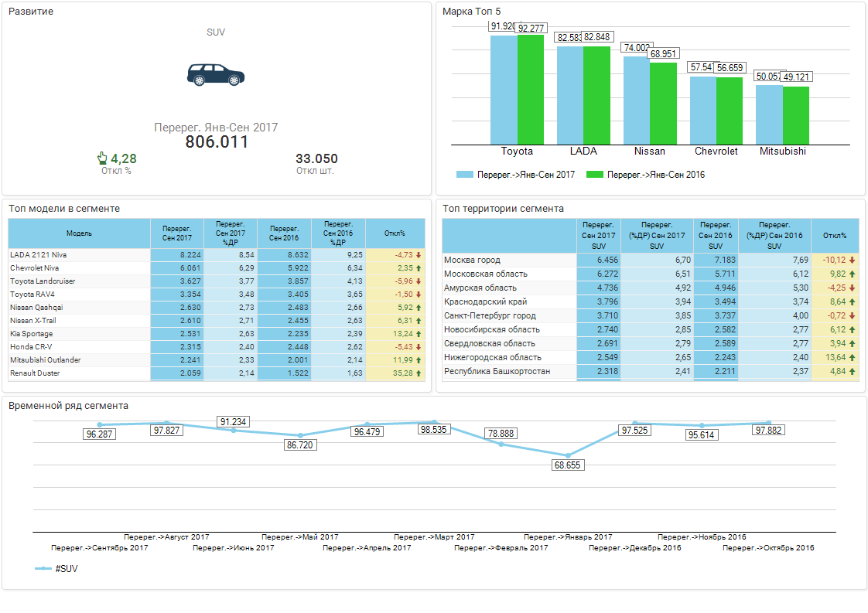Image resolution: width=868 pixels, height=613 pixels.
Task: Click the down arrow in Toyota RAV4 row
Action: click(x=419, y=295)
